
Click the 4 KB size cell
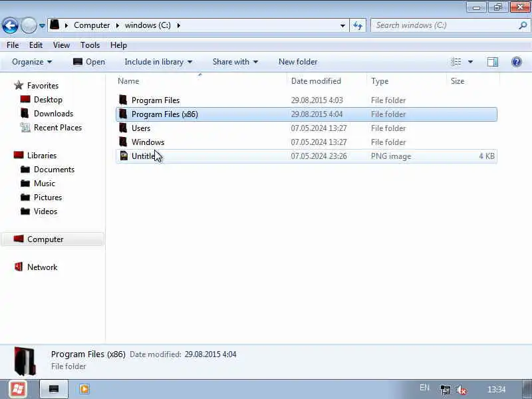point(487,156)
